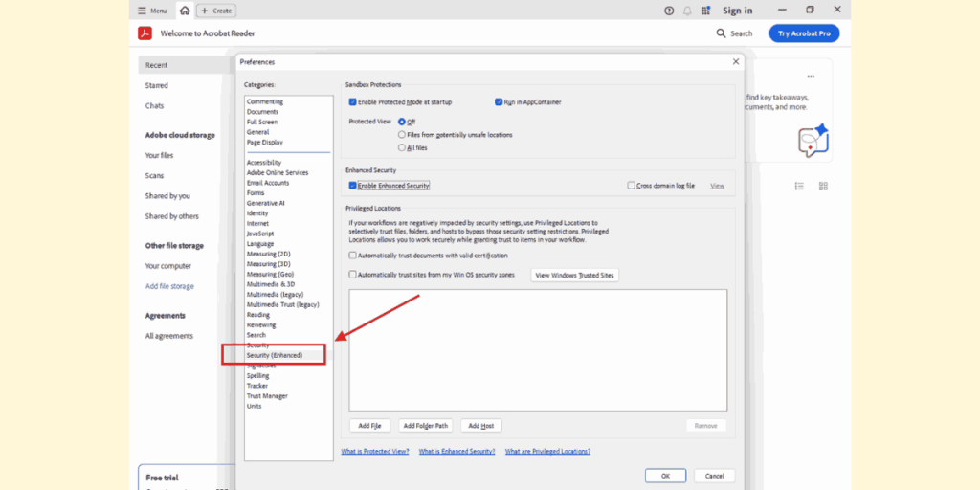Click inside the privileged locations list box
This screenshot has height=490, width=980.
point(538,349)
